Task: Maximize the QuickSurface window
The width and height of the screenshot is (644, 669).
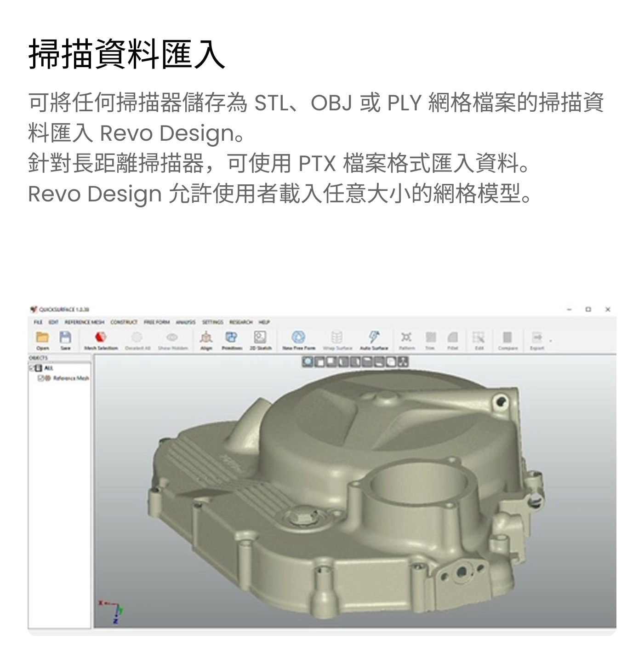Action: click(x=588, y=309)
